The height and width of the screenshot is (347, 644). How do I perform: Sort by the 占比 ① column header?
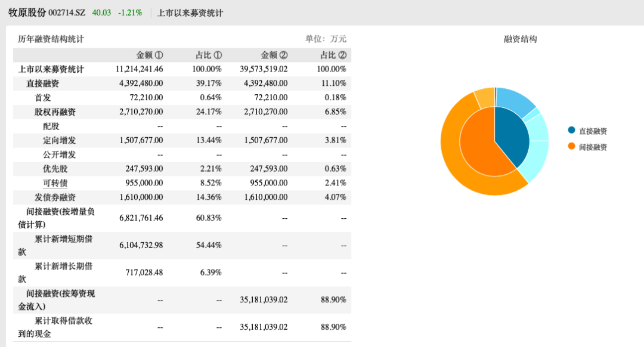pos(209,55)
